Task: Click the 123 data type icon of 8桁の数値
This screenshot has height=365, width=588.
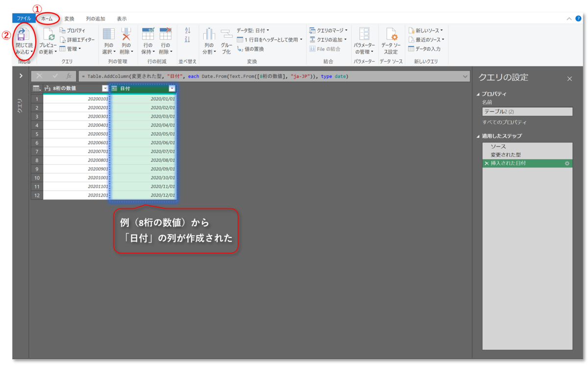Action: 48,88
